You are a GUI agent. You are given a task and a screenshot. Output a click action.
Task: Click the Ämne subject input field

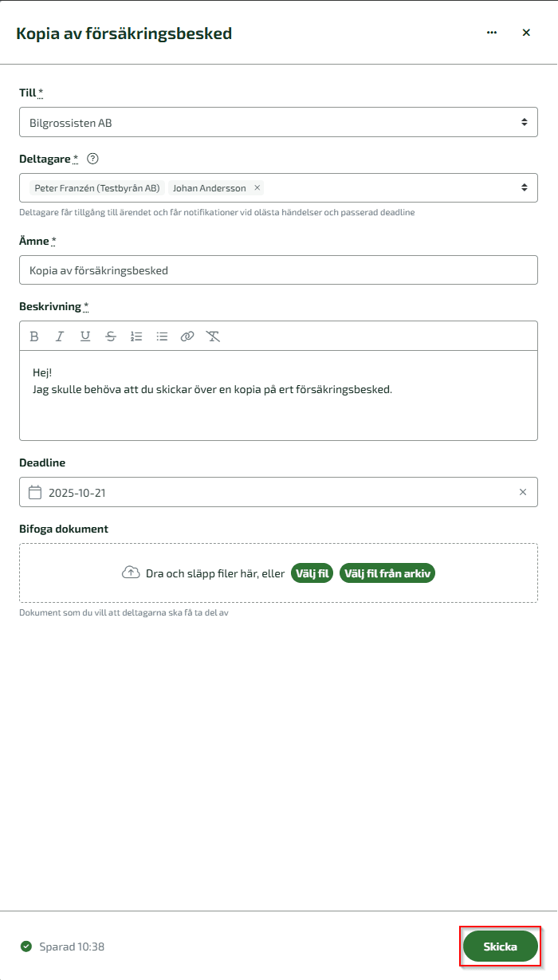coord(278,270)
